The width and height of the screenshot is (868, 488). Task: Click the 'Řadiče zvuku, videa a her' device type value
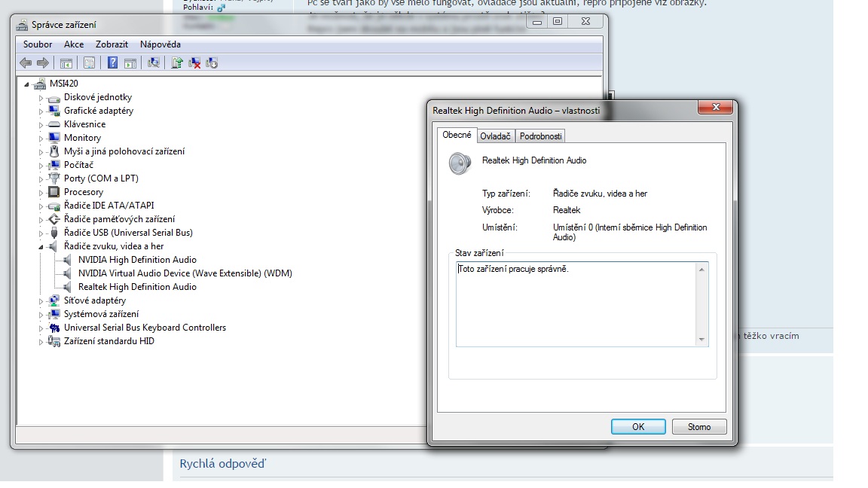coord(600,194)
